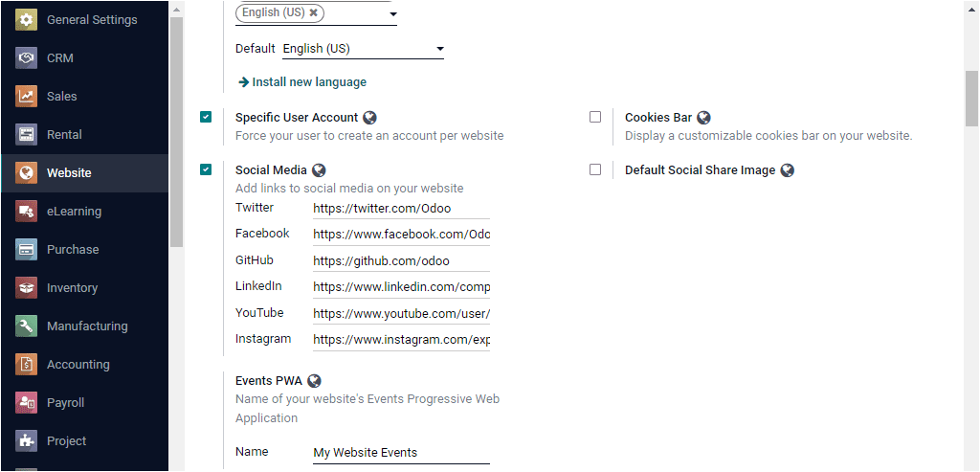This screenshot has width=980, height=472.
Task: Click the Events PWA heading
Action: 268,381
